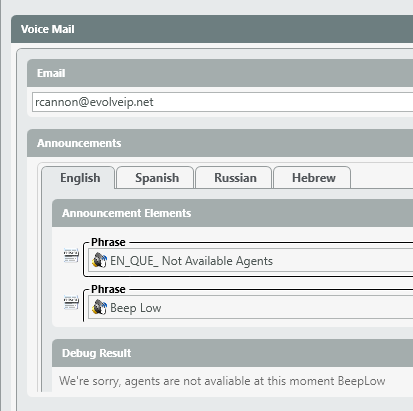Select the Hebrew language tab
Screen dimensions: 413x411
click(x=313, y=178)
